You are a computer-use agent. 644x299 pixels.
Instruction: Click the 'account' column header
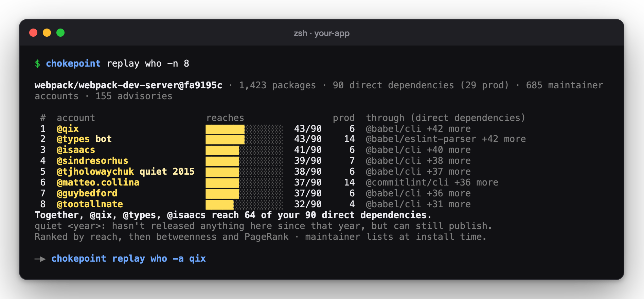[76, 118]
